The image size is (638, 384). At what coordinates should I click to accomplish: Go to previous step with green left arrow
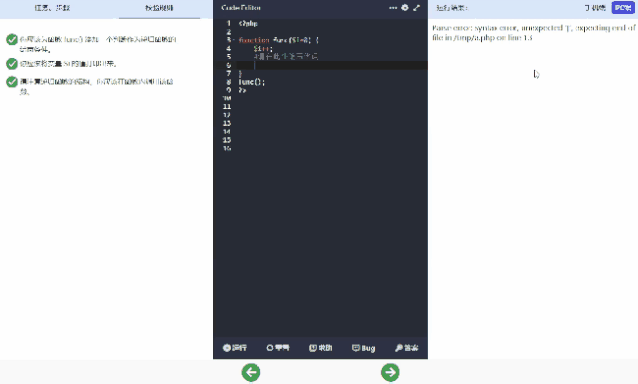click(x=251, y=372)
